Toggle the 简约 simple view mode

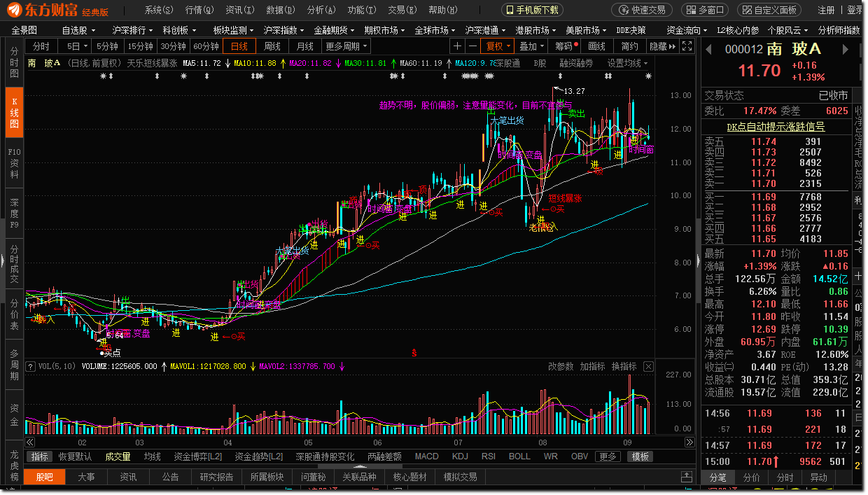coord(629,46)
